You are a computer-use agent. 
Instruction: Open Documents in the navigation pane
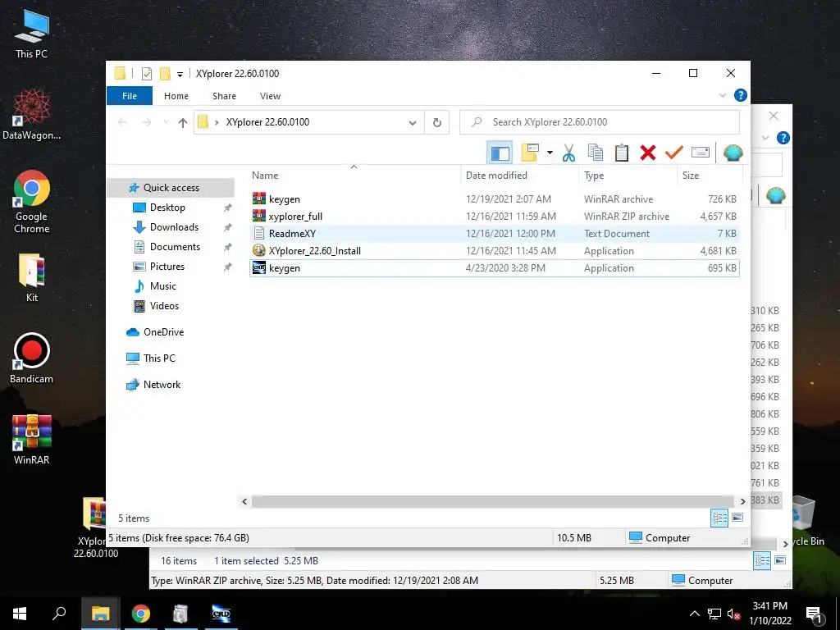175,247
